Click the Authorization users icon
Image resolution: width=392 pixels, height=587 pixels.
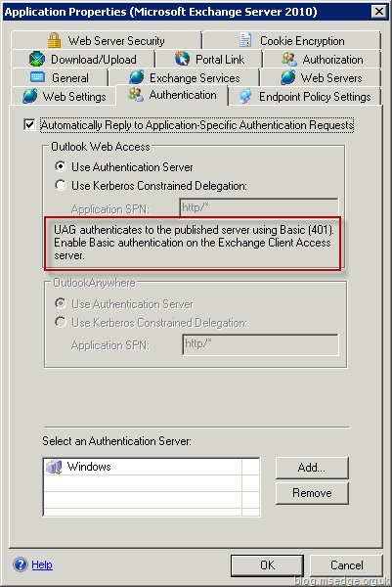click(288, 59)
